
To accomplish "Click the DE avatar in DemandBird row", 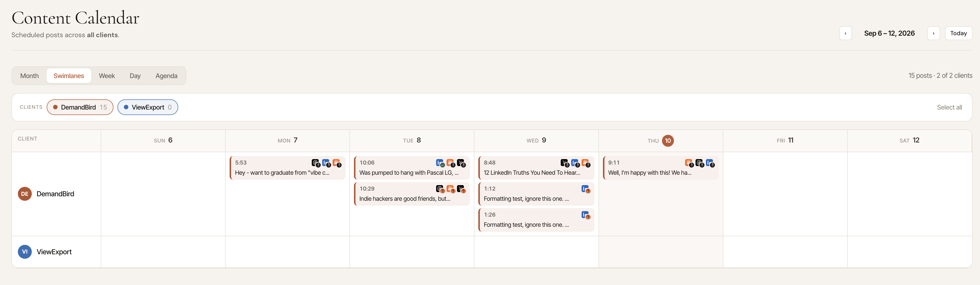I will click(25, 194).
